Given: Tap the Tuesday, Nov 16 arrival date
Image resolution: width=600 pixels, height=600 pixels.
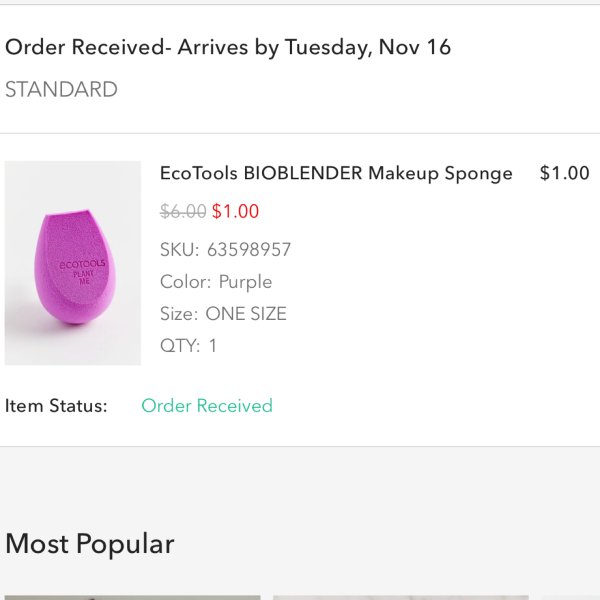Looking at the screenshot, I should coord(368,47).
